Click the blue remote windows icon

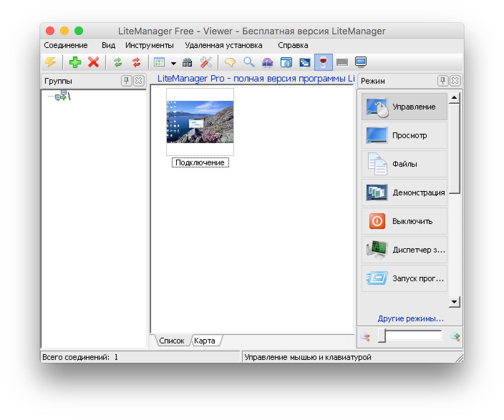(x=305, y=62)
